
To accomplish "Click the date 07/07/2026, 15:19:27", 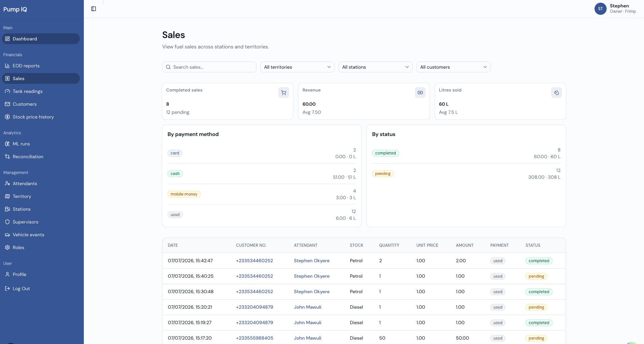I will pyautogui.click(x=190, y=322).
